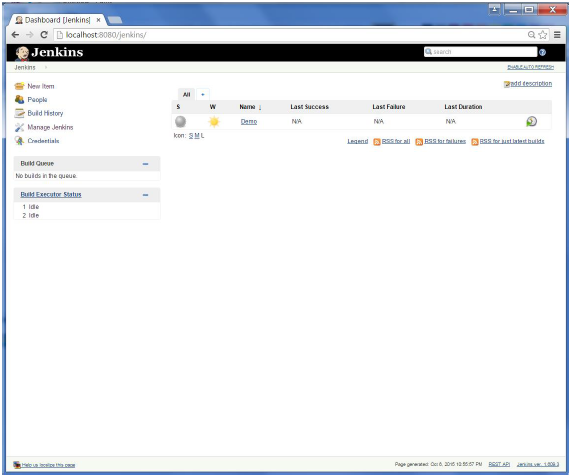Viewport: 571px width, 476px height.
Task: Go back in the browser
Action: [15, 35]
